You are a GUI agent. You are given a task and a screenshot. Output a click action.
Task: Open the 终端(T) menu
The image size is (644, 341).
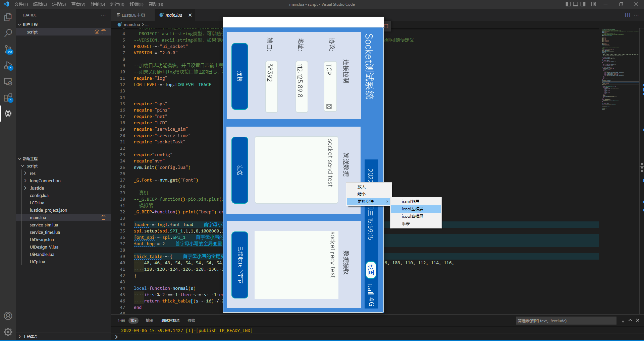137,4
